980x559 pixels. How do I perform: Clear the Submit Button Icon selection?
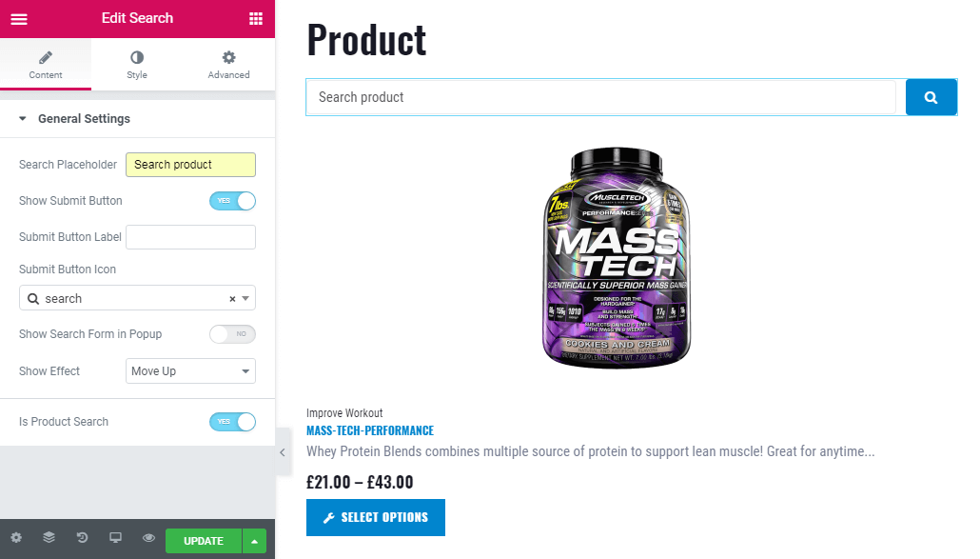(232, 299)
